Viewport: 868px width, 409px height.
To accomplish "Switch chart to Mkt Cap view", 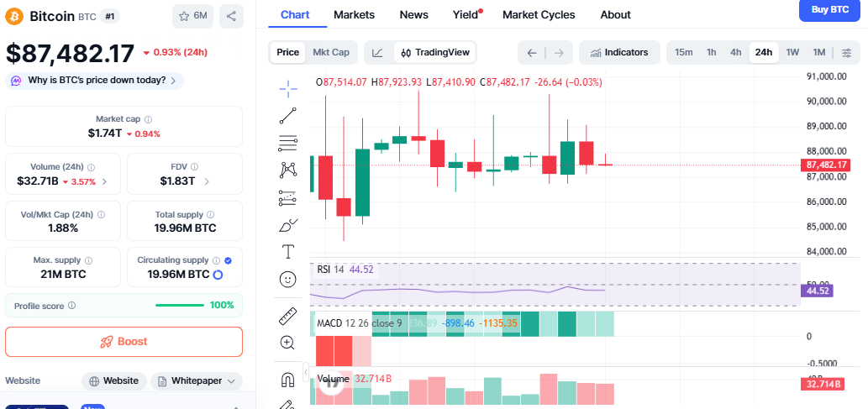I will (331, 52).
